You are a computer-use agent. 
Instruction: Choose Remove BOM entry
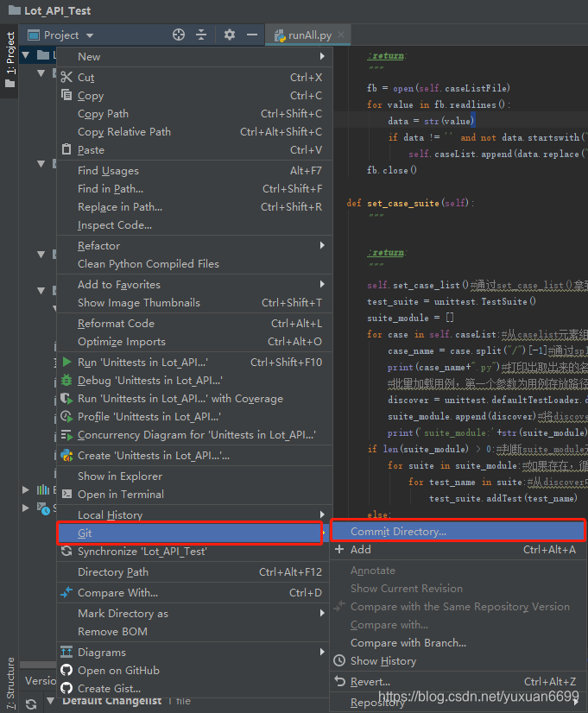[194, 632]
